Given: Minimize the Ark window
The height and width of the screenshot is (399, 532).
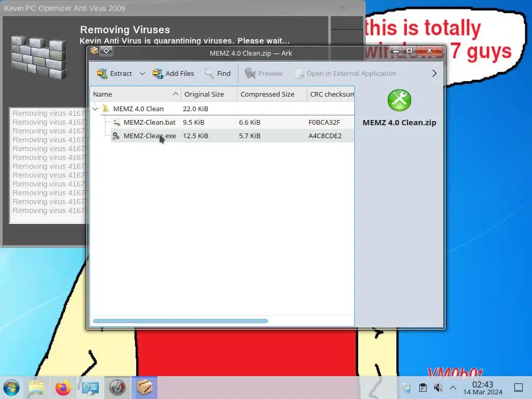Looking at the screenshot, I should pyautogui.click(x=395, y=51).
